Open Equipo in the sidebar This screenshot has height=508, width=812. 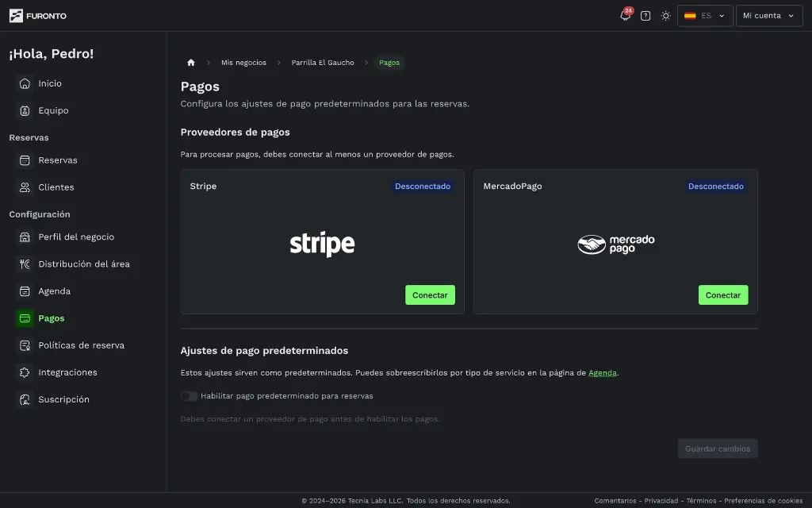53,110
